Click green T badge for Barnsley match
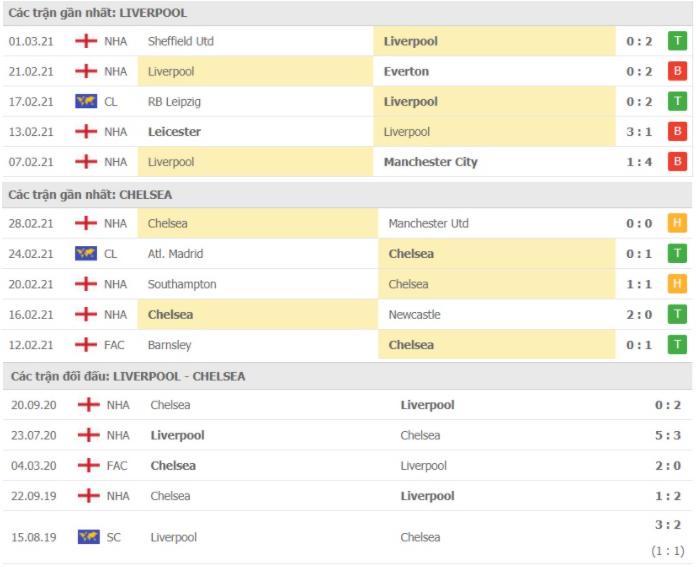The width and height of the screenshot is (697, 567). 677,344
